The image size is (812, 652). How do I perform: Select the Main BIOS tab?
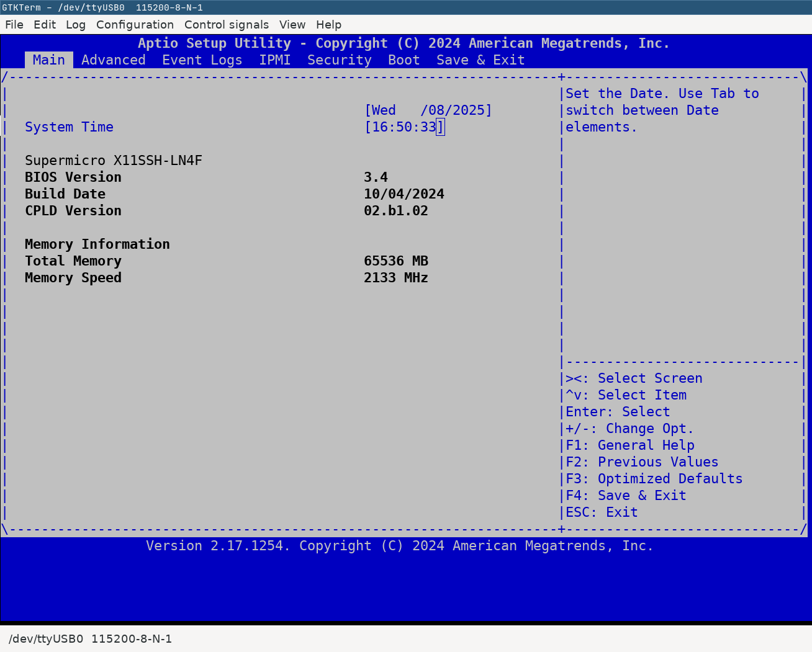49,60
